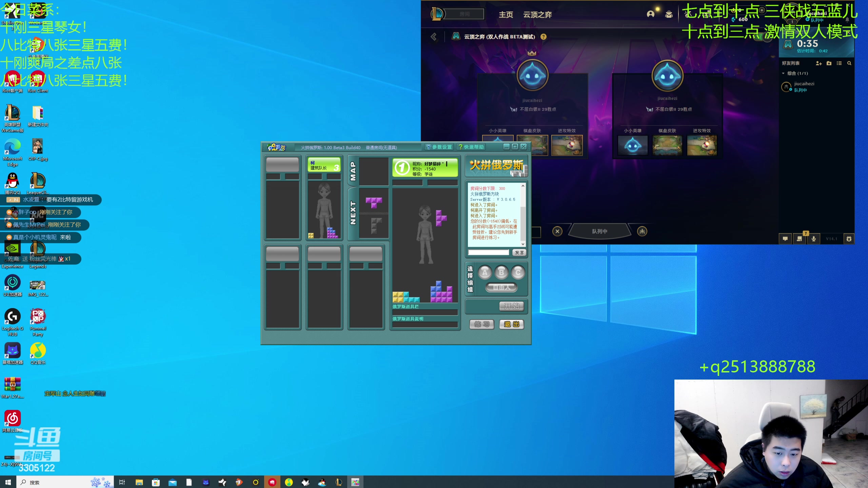Click right player's 小小英雄 thumbnail

click(633, 145)
